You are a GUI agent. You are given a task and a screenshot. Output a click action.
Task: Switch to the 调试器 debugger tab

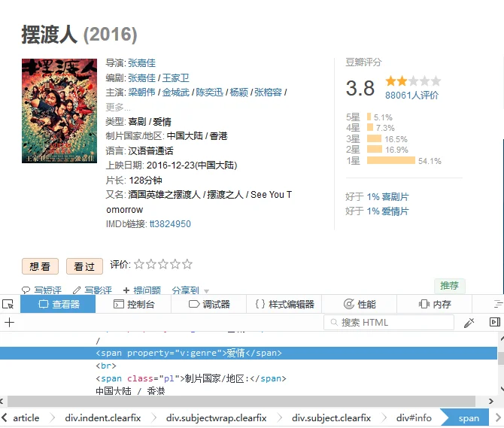(x=209, y=304)
